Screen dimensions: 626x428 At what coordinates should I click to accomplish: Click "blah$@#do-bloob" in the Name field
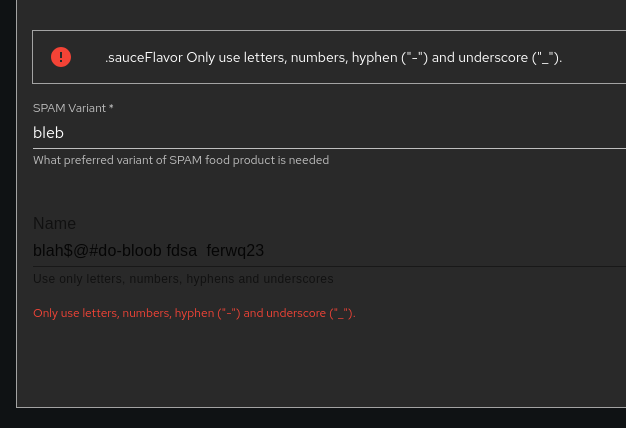point(97,250)
